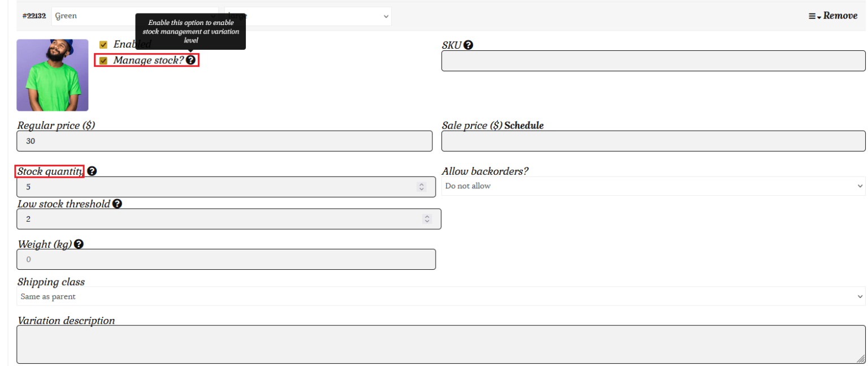868x366 pixels.
Task: Toggle the Manage stock checkbox
Action: click(103, 61)
